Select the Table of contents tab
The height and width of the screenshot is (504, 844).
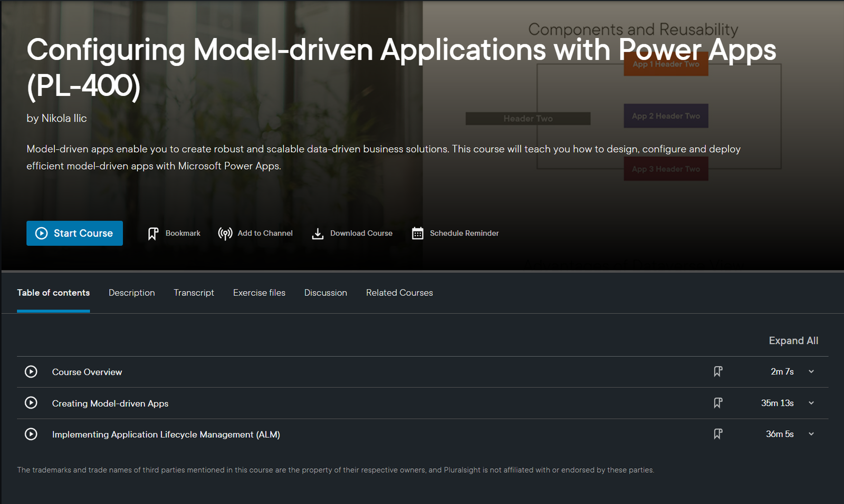pos(53,293)
